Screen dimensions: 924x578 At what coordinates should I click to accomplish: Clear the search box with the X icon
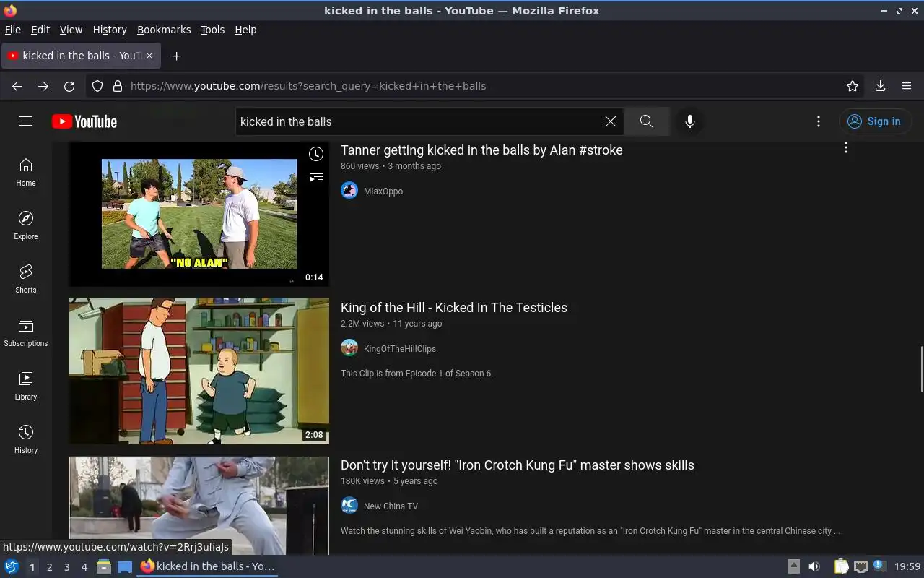[611, 121]
